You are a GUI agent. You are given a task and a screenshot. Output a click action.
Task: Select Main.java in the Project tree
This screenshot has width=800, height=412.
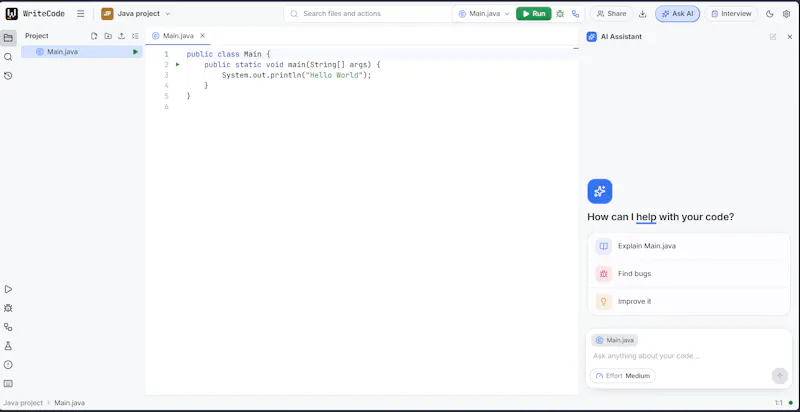82,52
